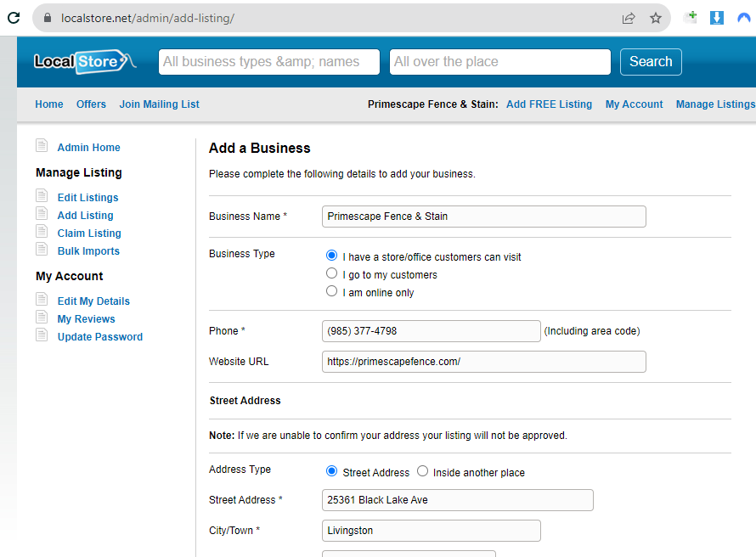This screenshot has width=756, height=557.
Task: Open the blue download arrow extension
Action: 716,18
